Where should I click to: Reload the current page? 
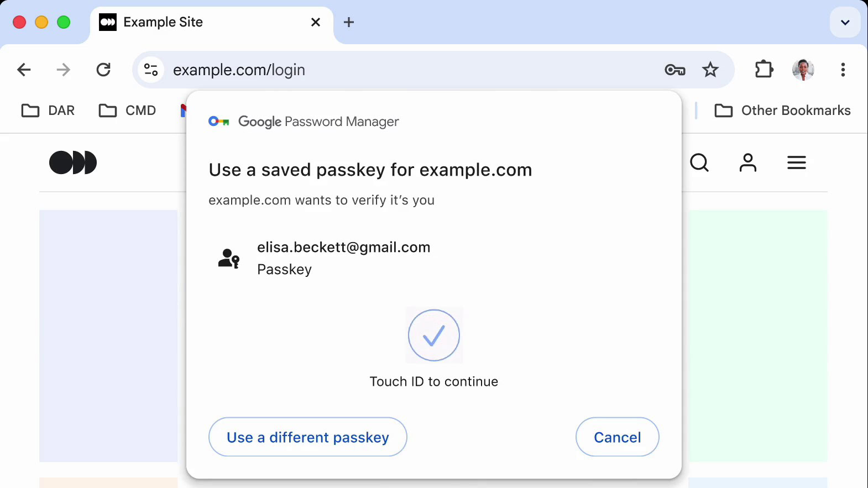(103, 70)
